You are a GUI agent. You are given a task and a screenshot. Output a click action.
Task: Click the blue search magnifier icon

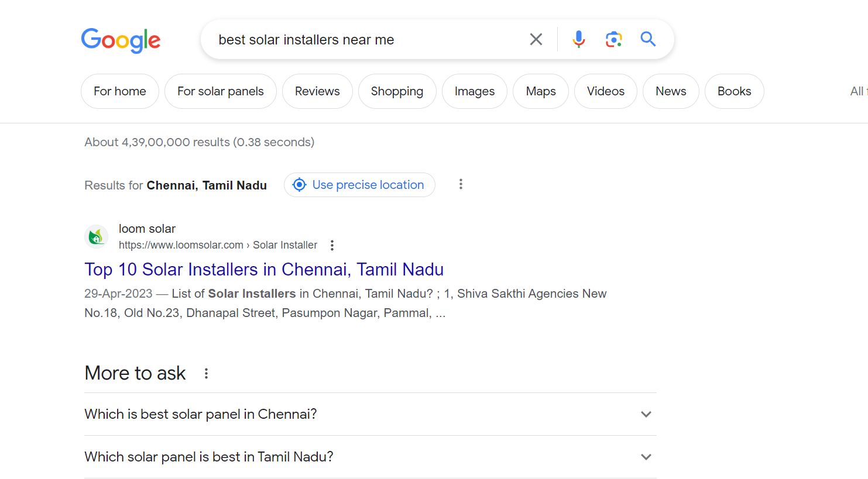[648, 39]
